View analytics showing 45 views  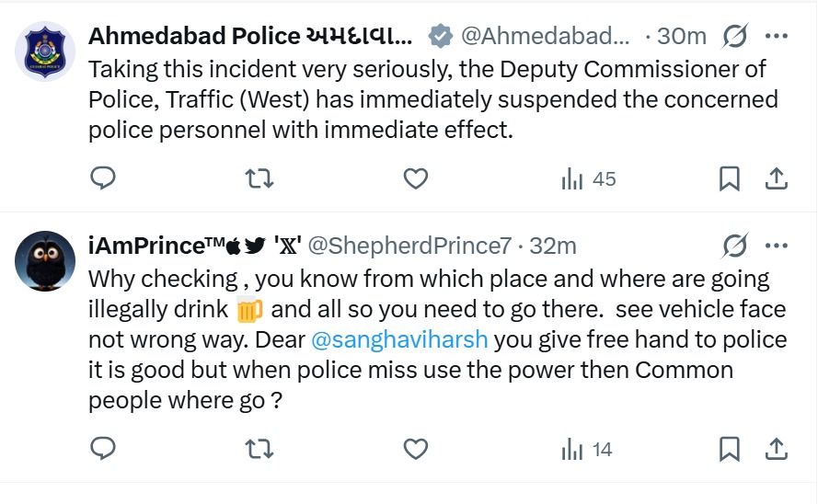(589, 178)
